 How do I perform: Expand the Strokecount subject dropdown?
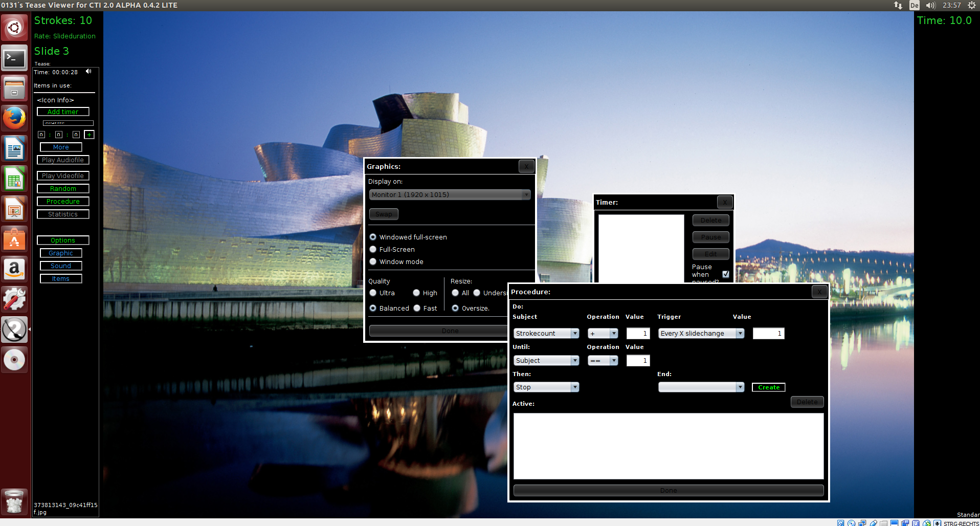coord(546,333)
